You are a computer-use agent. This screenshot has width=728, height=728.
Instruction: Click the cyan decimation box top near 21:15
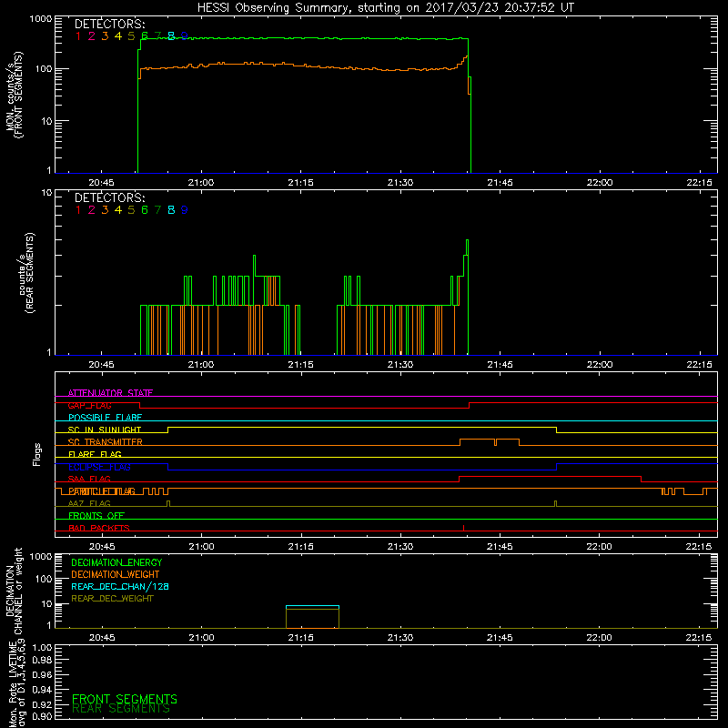312,606
